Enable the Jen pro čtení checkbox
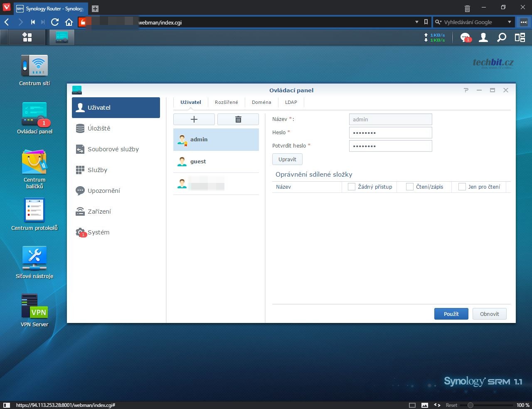The image size is (532, 409). pos(462,187)
